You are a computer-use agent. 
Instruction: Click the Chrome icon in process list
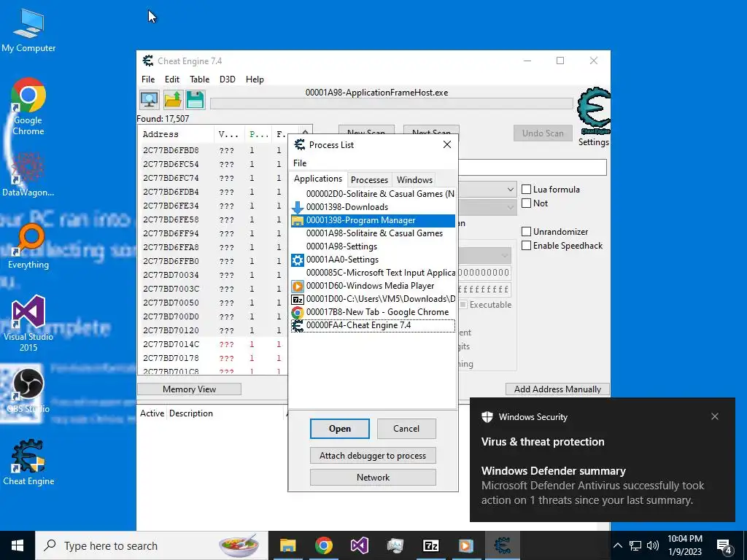(x=298, y=312)
